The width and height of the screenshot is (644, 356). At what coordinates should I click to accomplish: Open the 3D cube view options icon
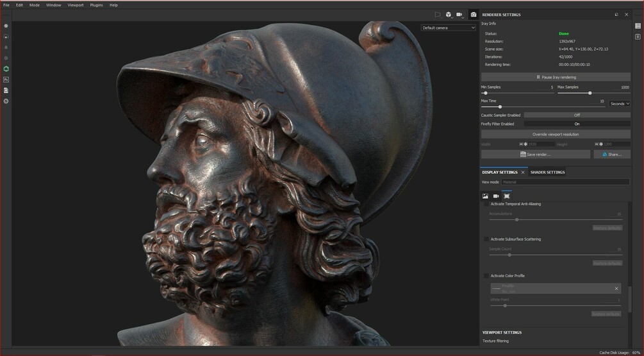pos(449,14)
